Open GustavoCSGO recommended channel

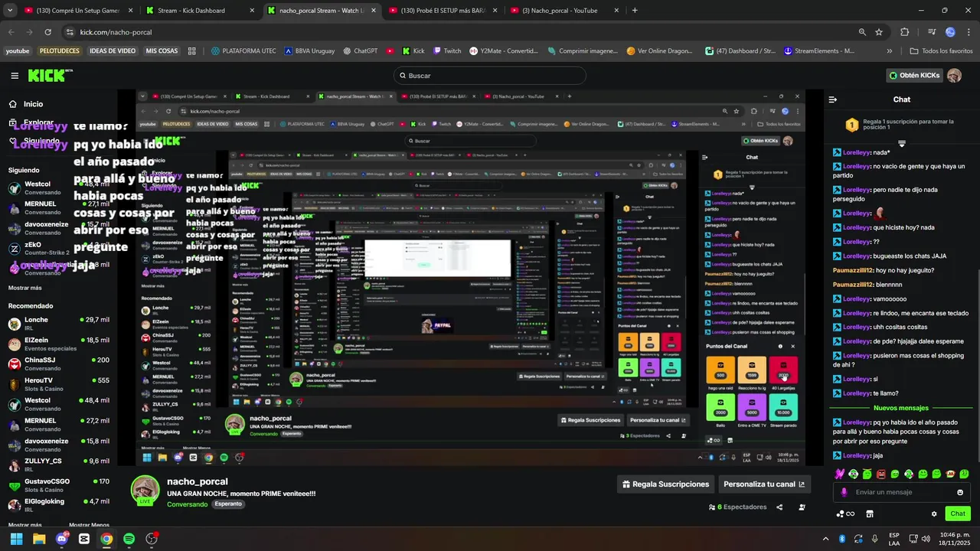pyautogui.click(x=58, y=485)
